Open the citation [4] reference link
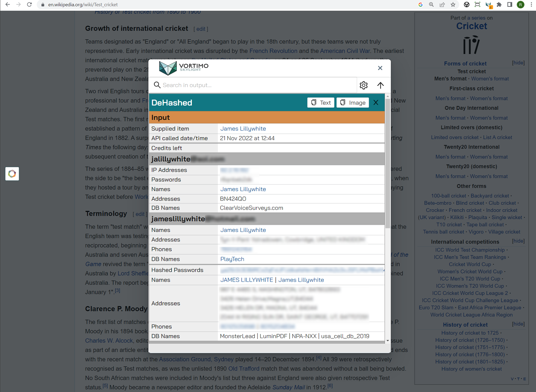This screenshot has width=536, height=392. click(x=319, y=357)
